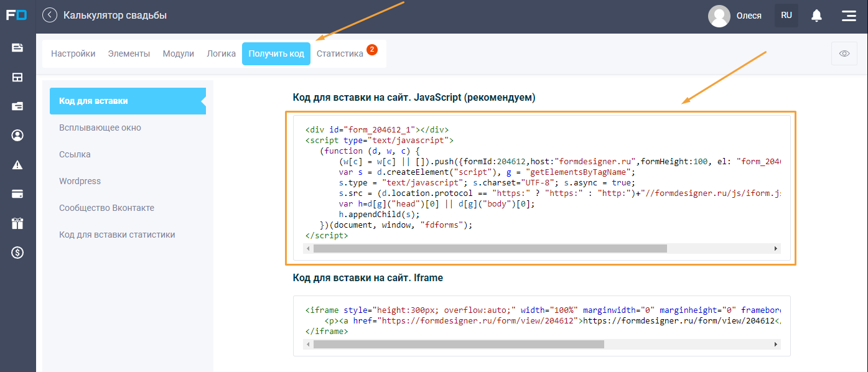Open the notifications bell
The image size is (868, 372).
click(x=816, y=16)
